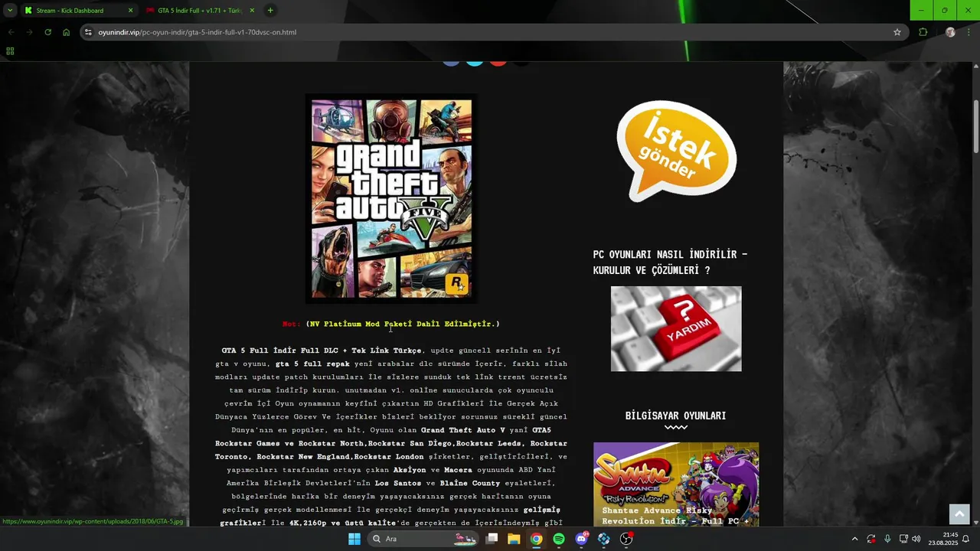
Task: Switch to Chrome in the taskbar
Action: pos(537,539)
